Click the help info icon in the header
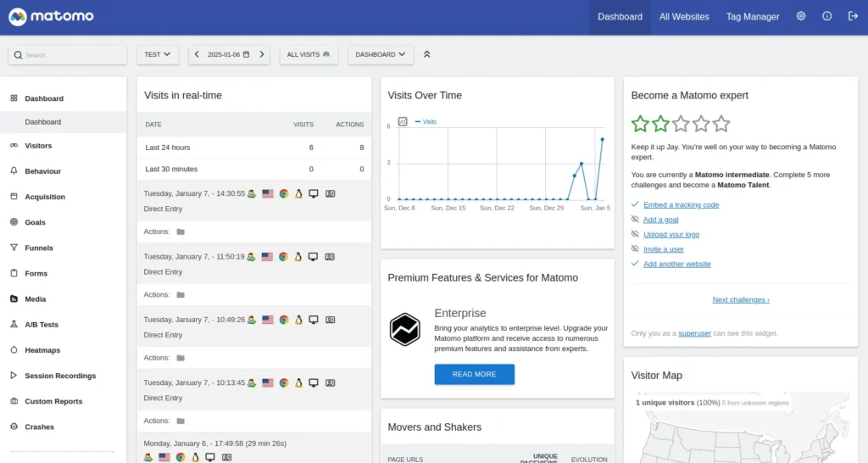868x463 pixels. tap(826, 16)
